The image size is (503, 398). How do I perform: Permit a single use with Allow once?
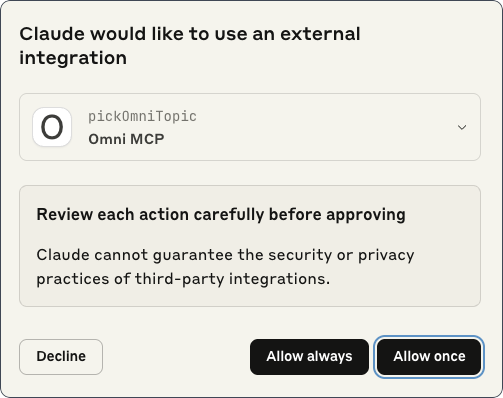[x=429, y=357]
